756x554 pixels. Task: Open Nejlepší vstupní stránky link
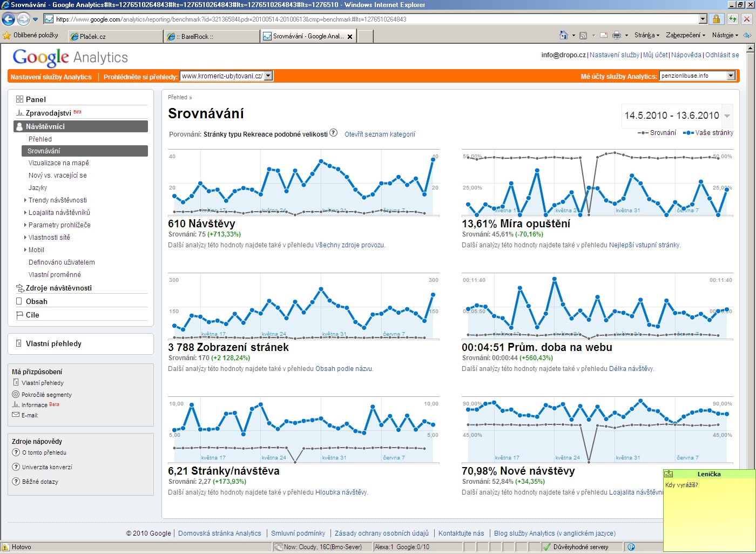(x=644, y=245)
